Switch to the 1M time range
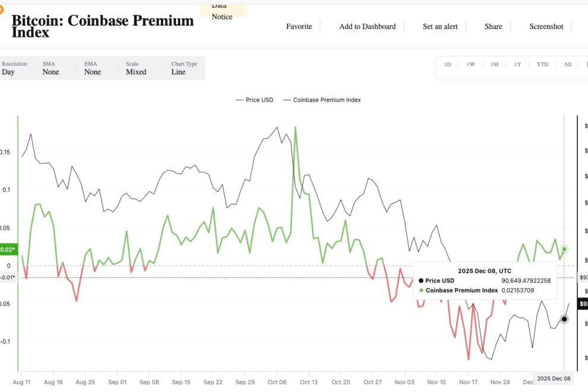 494,64
